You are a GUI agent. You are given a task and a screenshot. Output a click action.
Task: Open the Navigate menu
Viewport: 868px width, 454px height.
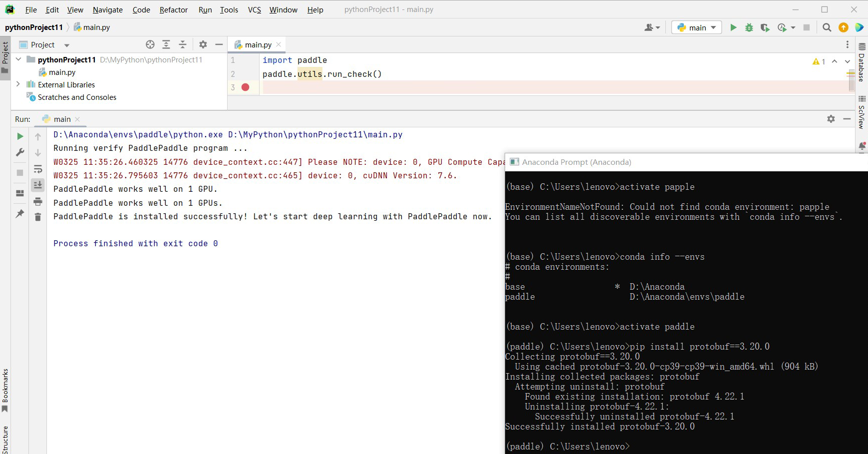coord(108,9)
